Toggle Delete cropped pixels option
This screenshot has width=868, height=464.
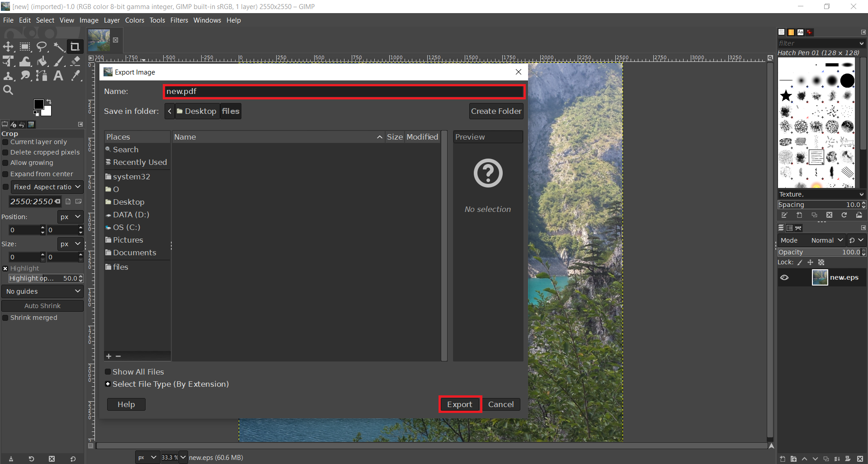pyautogui.click(x=5, y=153)
